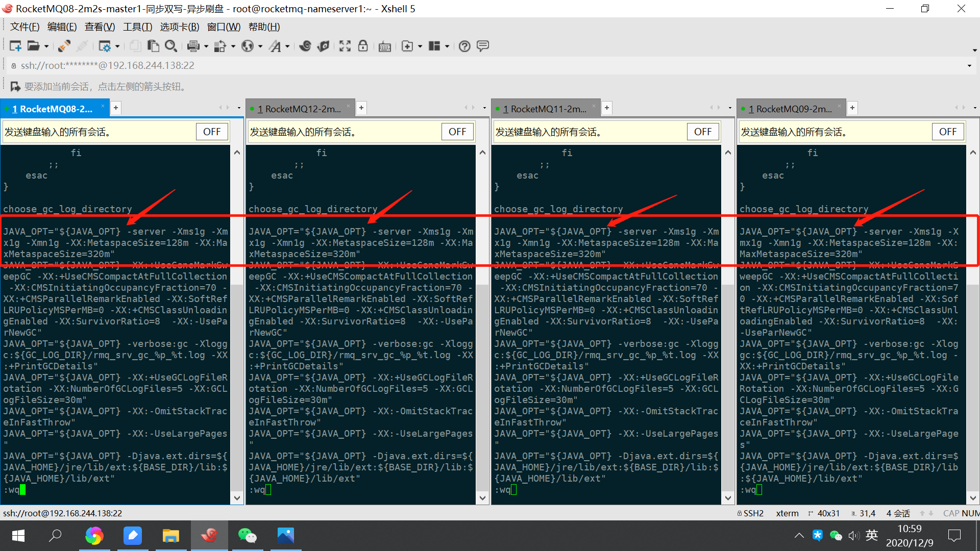Select the RocketMQ09-2m... session tab
Image resolution: width=980 pixels, height=551 pixels.
(x=790, y=109)
